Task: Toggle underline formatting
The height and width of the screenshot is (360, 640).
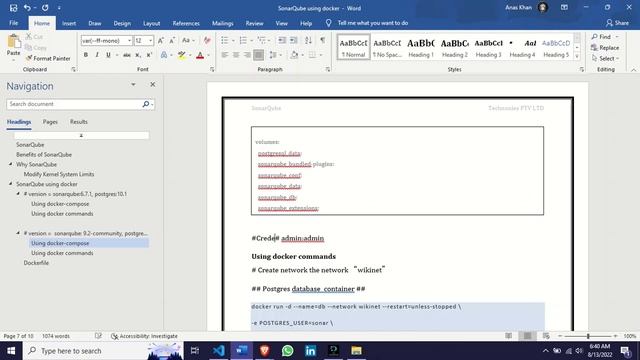Action: click(x=108, y=55)
